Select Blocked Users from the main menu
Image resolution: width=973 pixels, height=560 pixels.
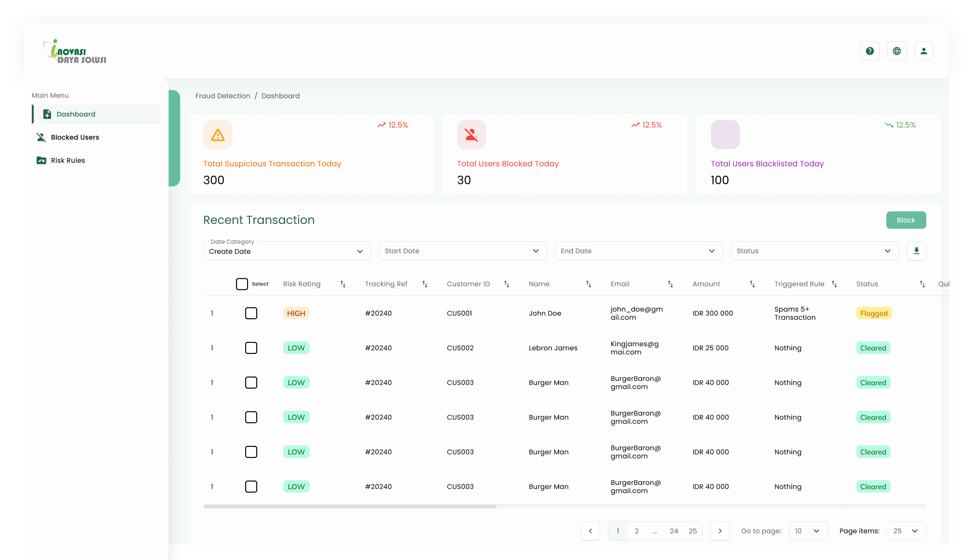[75, 137]
